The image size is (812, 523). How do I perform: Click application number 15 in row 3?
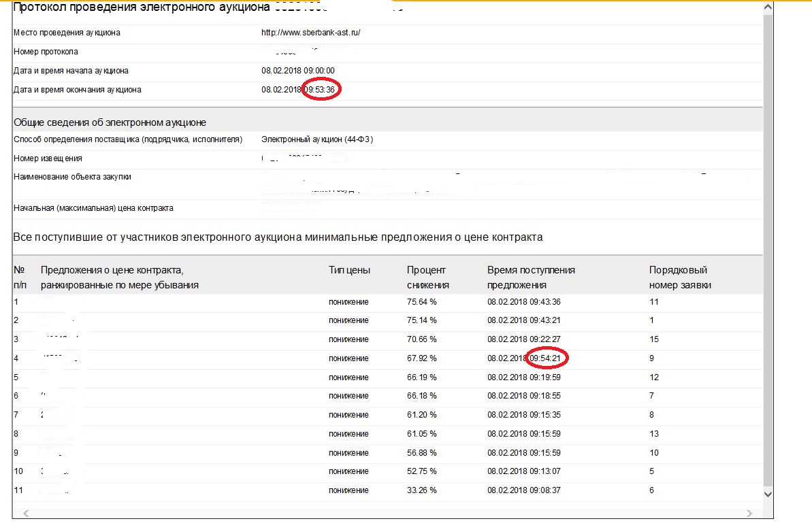[x=655, y=339]
